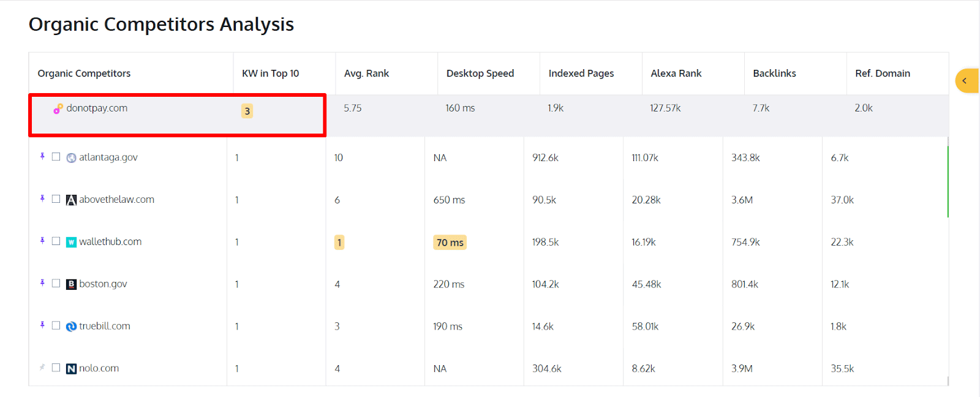980x397 pixels.
Task: Click the highlighted 70 ms speed value
Action: pos(450,243)
